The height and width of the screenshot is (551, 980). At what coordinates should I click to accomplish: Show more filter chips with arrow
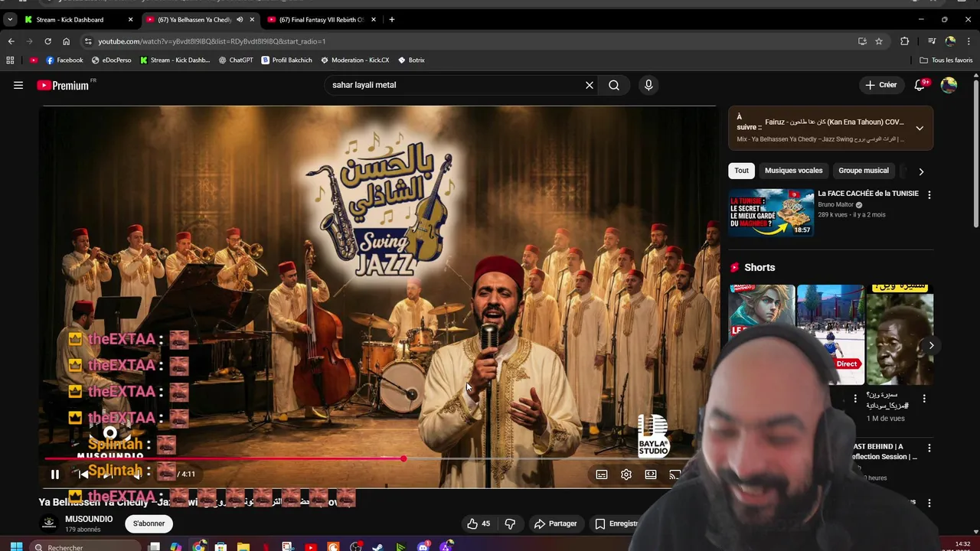coord(921,171)
